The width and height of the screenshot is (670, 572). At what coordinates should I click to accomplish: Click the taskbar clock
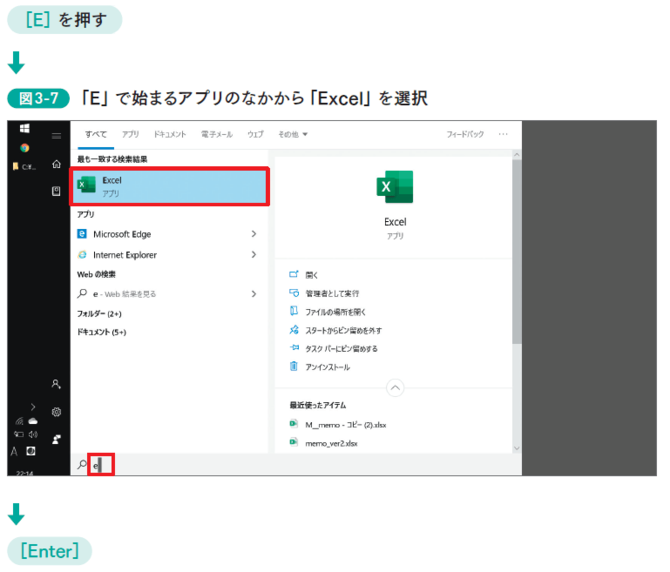24,472
